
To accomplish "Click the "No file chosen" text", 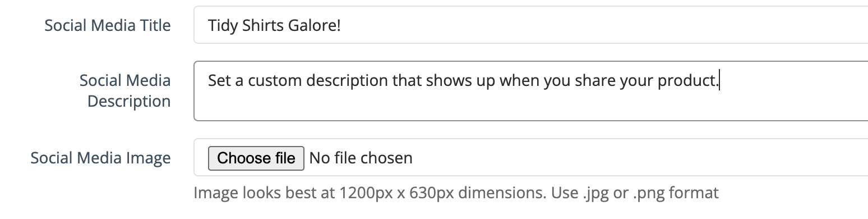I will (x=361, y=158).
